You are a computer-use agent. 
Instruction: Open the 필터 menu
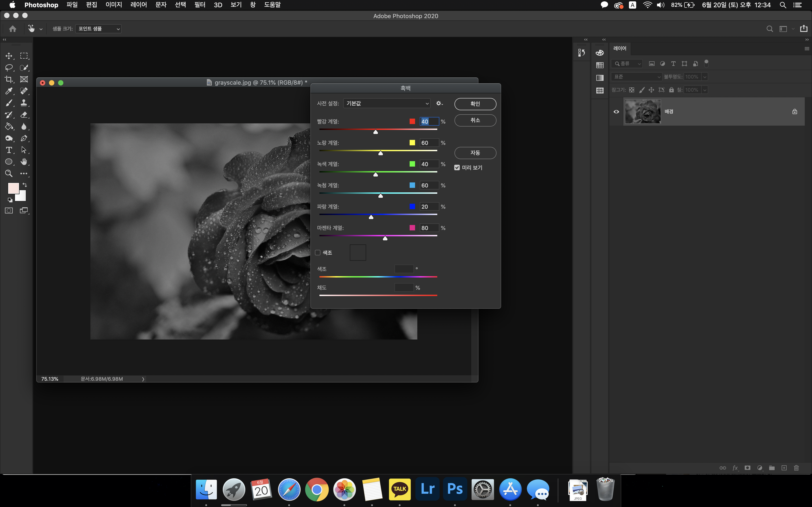pyautogui.click(x=200, y=5)
